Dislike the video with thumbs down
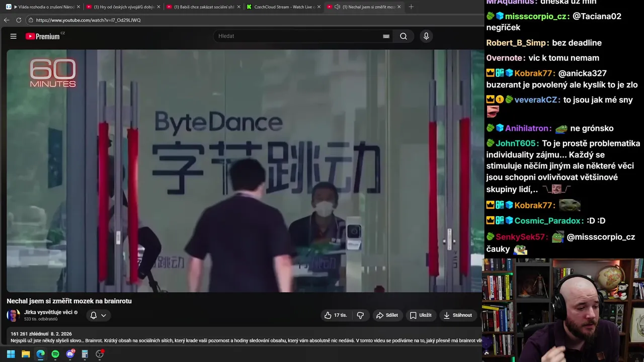Image resolution: width=644 pixels, height=362 pixels. point(360,315)
